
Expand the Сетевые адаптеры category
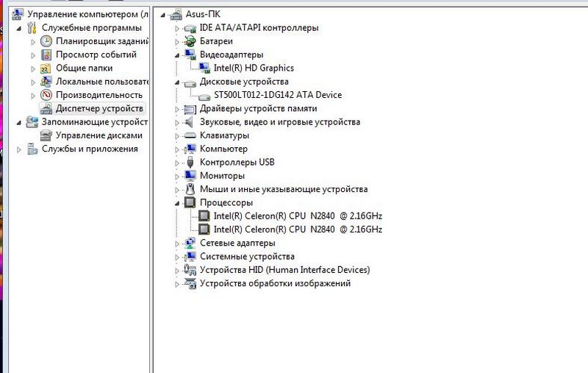177,243
